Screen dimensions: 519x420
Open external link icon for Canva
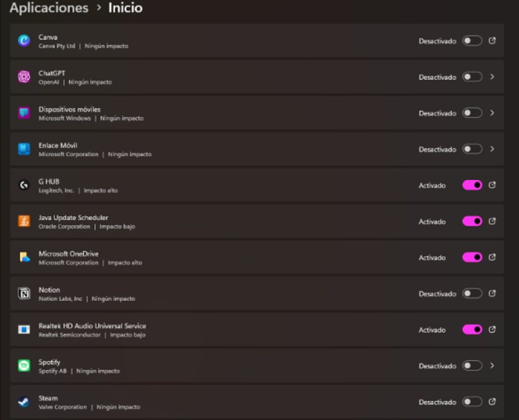pyautogui.click(x=492, y=41)
